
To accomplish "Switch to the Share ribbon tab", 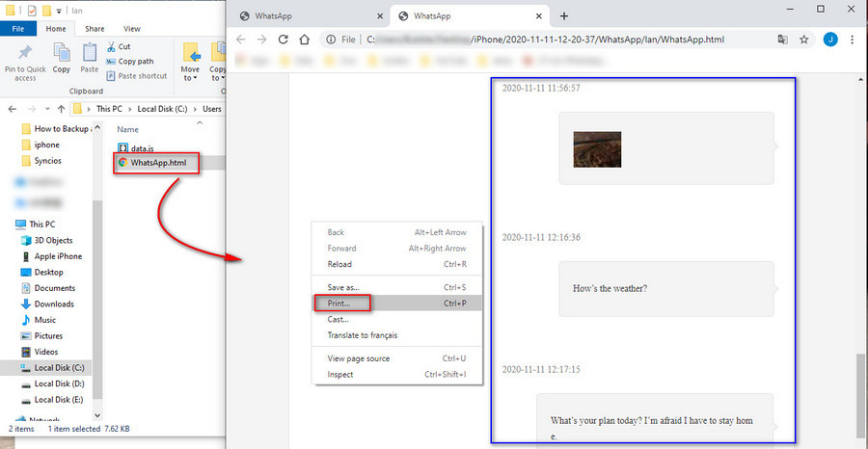I will coord(95,29).
